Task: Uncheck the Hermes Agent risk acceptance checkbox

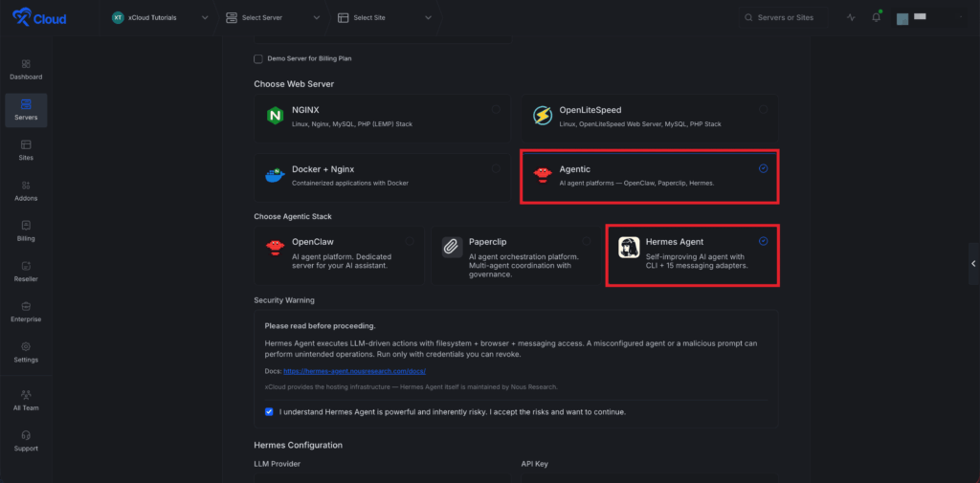Action: click(x=270, y=412)
